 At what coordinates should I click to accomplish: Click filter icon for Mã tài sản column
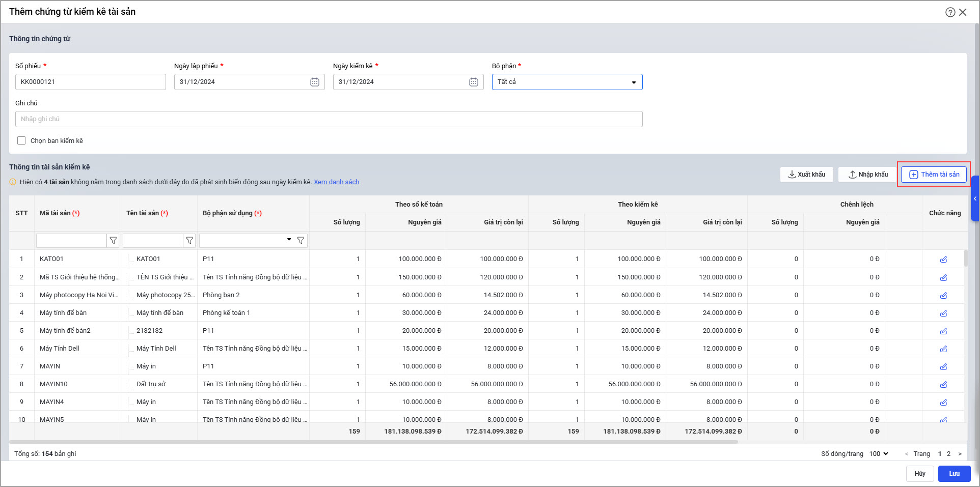pos(113,241)
